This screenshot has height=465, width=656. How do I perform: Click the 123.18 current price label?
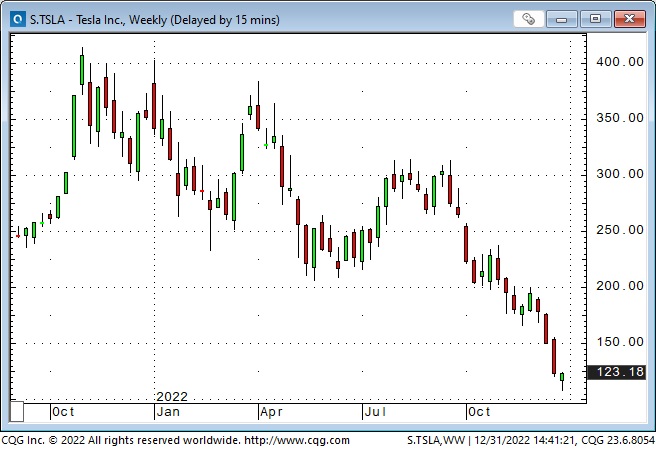(617, 372)
